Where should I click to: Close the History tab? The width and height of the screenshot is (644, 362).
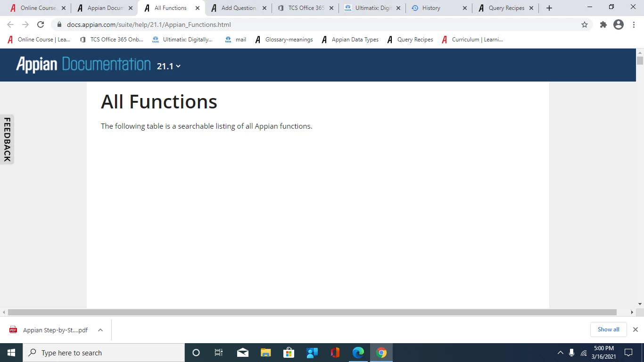(x=465, y=8)
